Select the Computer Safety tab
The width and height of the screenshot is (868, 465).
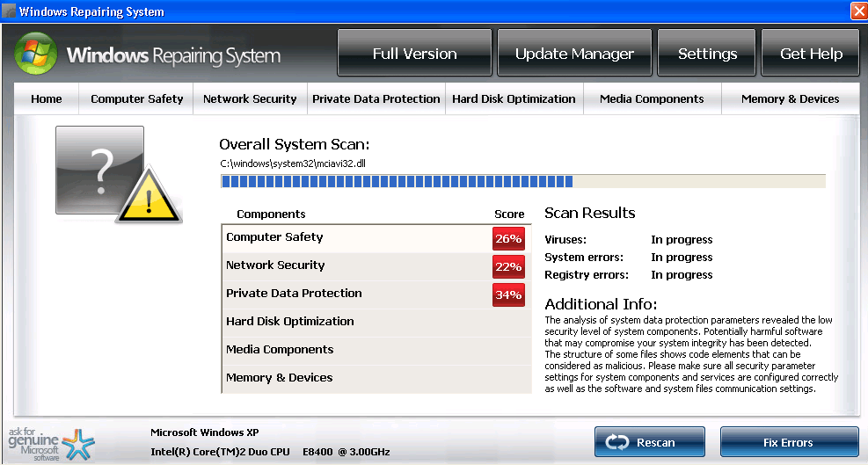pyautogui.click(x=137, y=99)
